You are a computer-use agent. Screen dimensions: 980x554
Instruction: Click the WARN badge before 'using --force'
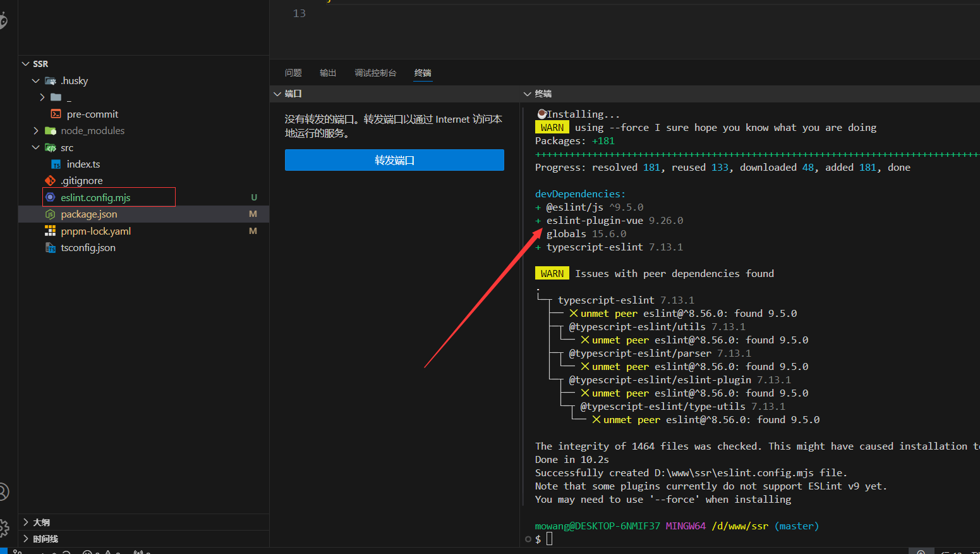tap(552, 128)
